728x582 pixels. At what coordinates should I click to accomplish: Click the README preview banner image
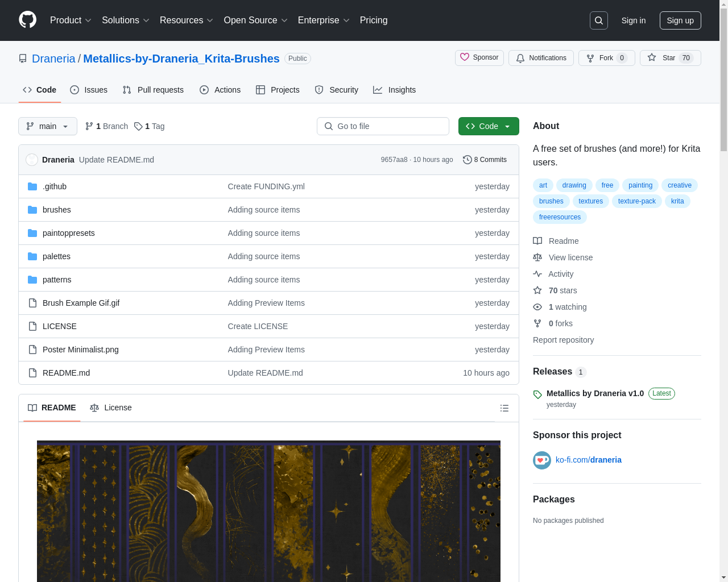point(268,511)
